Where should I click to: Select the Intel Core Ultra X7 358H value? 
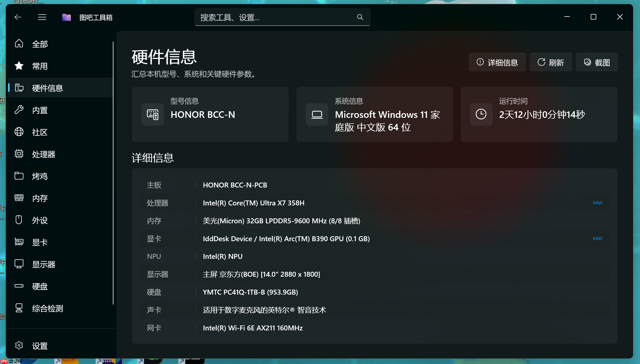click(254, 203)
